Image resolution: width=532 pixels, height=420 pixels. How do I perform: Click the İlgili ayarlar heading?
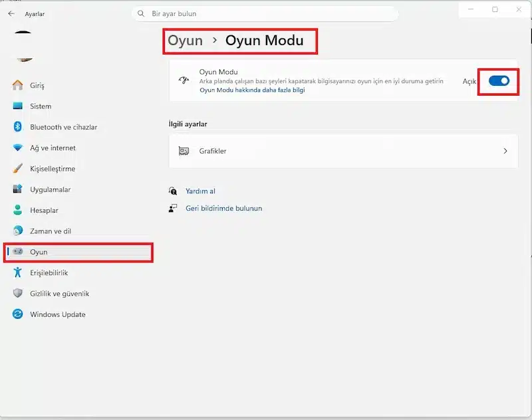click(188, 124)
